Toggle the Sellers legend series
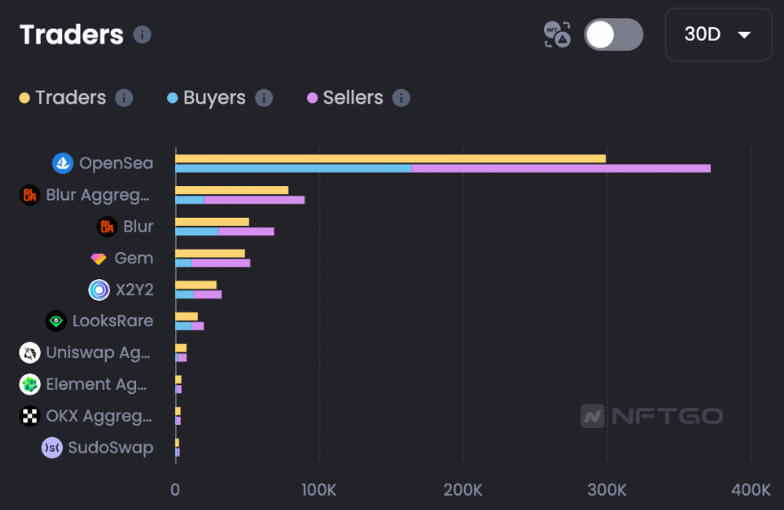Viewport: 784px width, 510px height. click(x=345, y=98)
